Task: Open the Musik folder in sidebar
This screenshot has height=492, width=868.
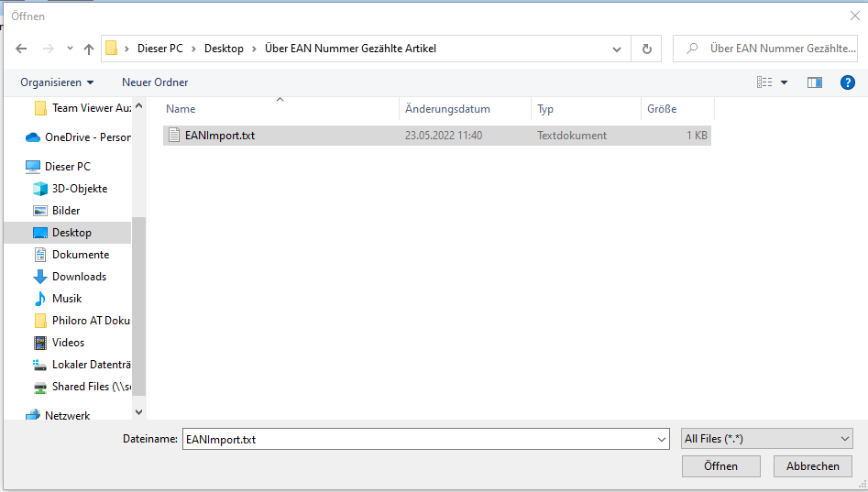Action: (67, 299)
